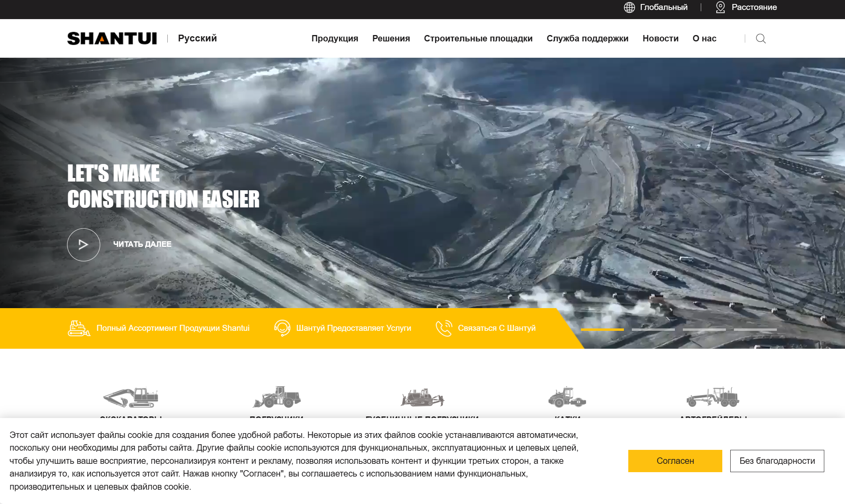Click the headset service icon
The image size is (845, 504).
[282, 328]
